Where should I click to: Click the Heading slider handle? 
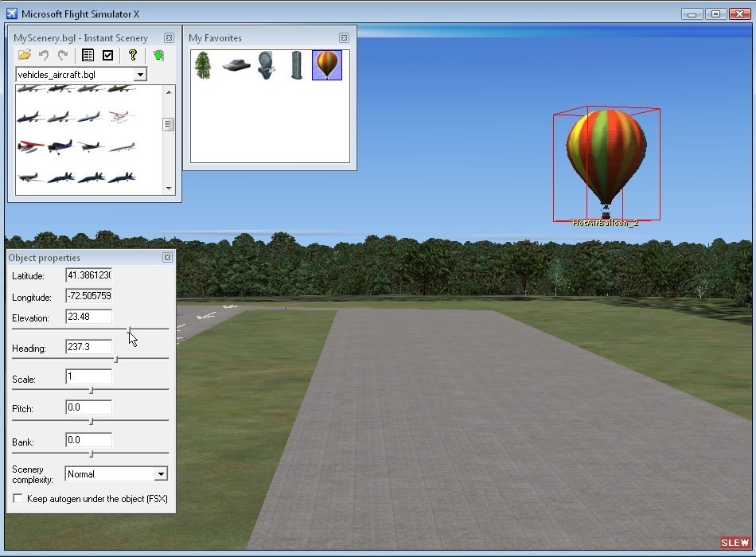116,359
